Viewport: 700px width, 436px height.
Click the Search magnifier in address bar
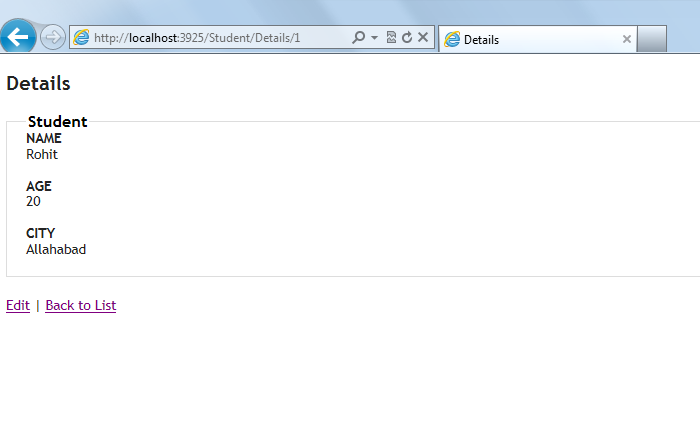359,38
